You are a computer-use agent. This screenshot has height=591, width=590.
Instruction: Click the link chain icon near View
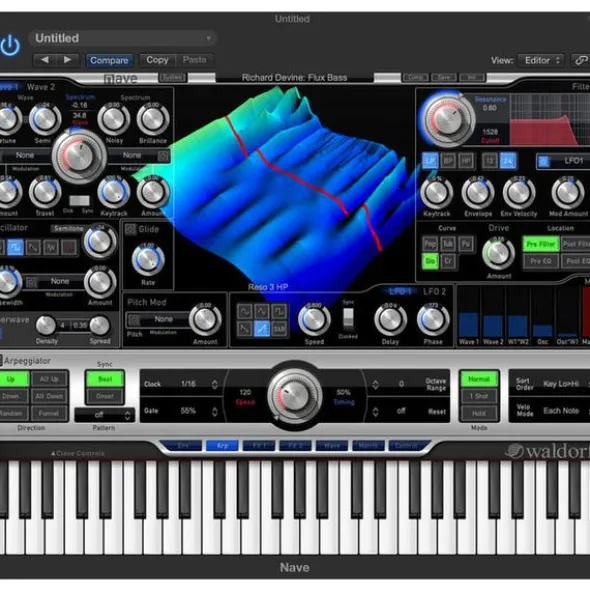click(x=581, y=60)
